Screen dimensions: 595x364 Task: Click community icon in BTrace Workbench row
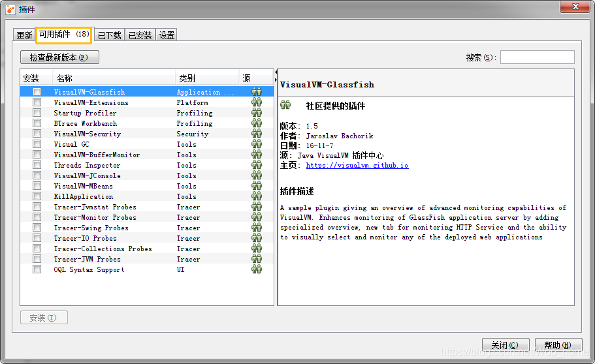click(x=257, y=123)
